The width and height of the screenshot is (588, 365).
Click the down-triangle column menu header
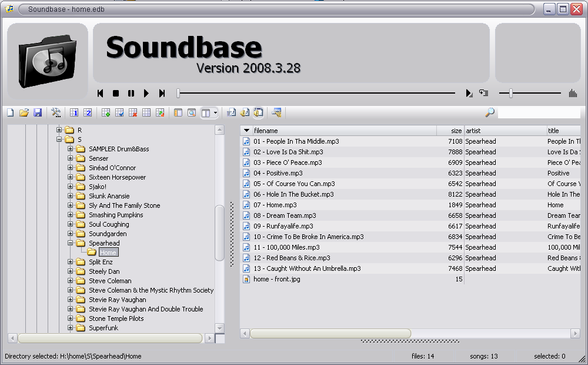point(246,131)
